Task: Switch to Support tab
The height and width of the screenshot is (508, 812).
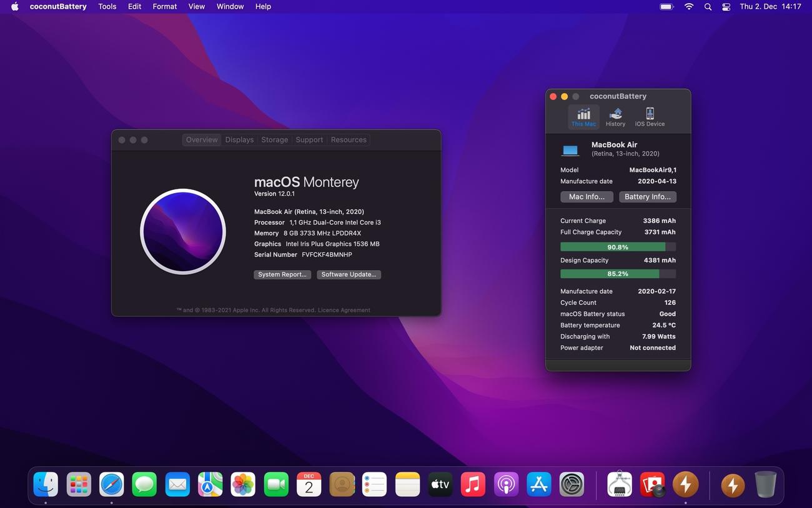Action: (x=309, y=140)
